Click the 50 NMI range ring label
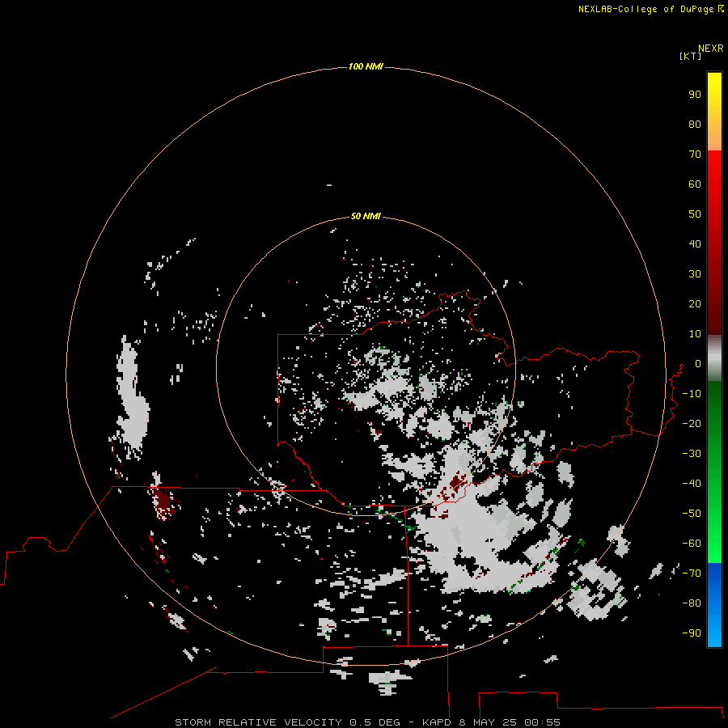728x728 pixels. [366, 216]
